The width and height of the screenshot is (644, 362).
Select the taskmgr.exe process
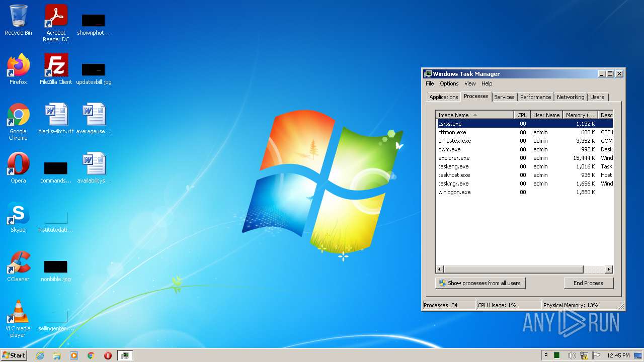pyautogui.click(x=525, y=184)
